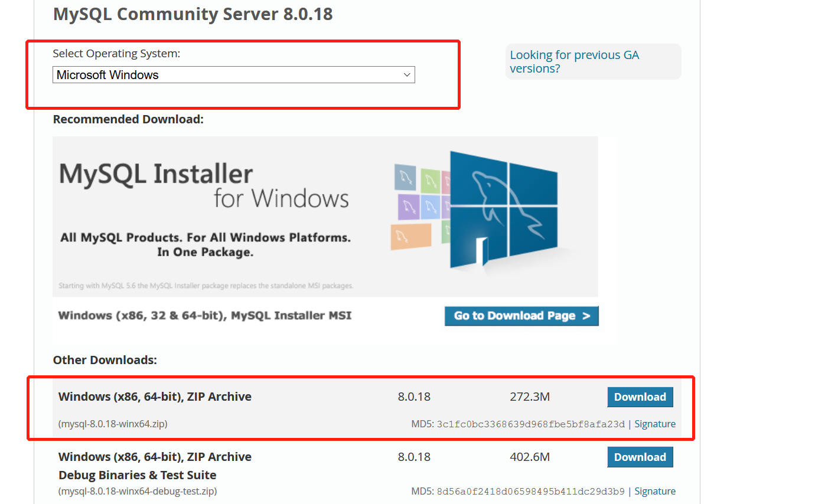The width and height of the screenshot is (815, 504).
Task: Click the 272.3M file size text
Action: (530, 397)
